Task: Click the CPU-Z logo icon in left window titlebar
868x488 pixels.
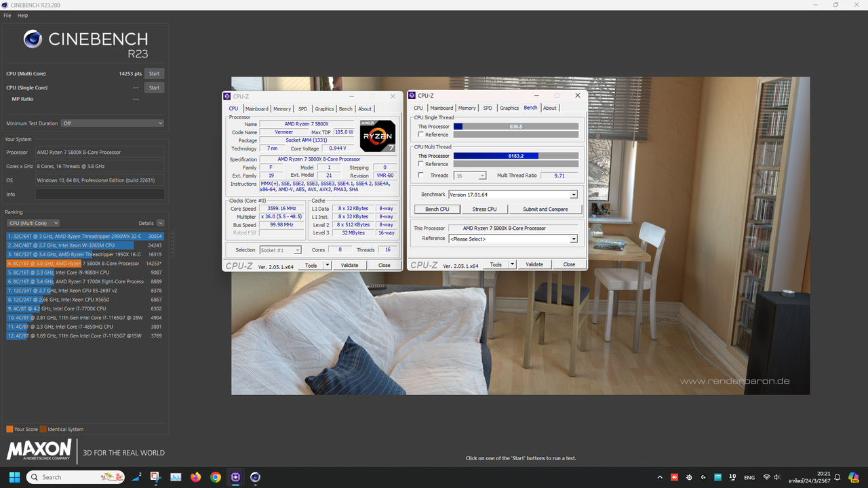Action: [229, 96]
